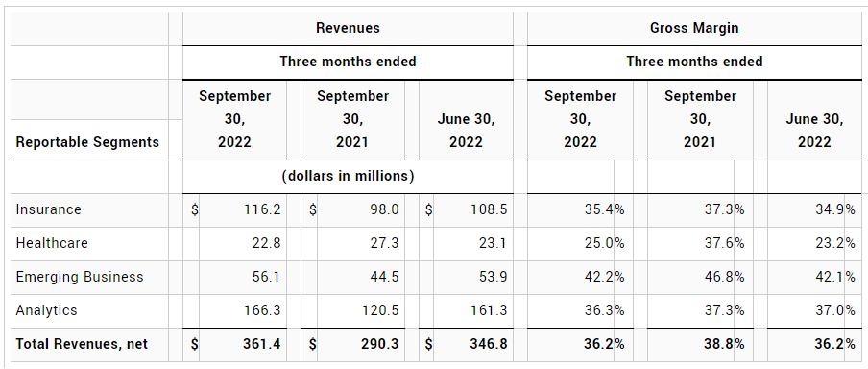Select the Healthcare row label
868x369 pixels.
pos(52,243)
